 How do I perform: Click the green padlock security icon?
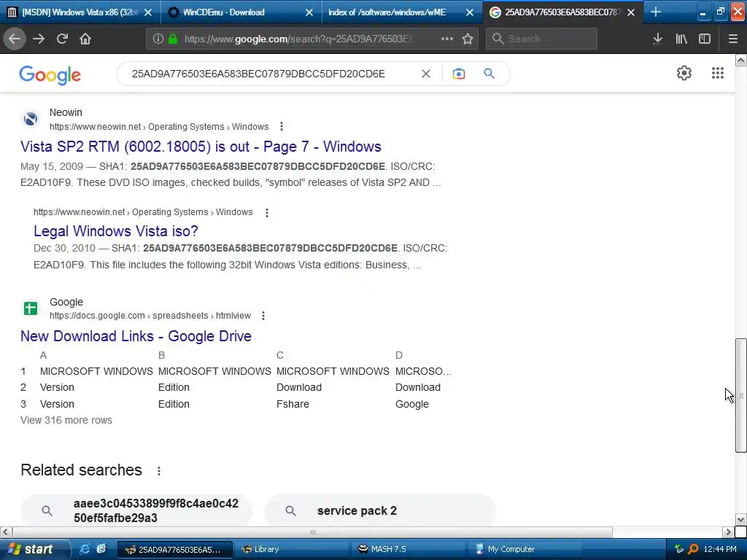tap(174, 39)
